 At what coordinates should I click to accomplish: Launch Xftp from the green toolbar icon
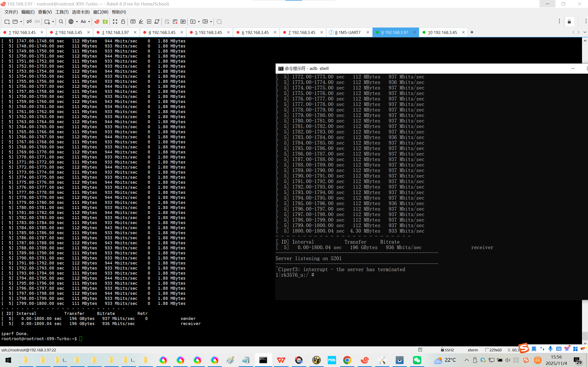click(105, 22)
